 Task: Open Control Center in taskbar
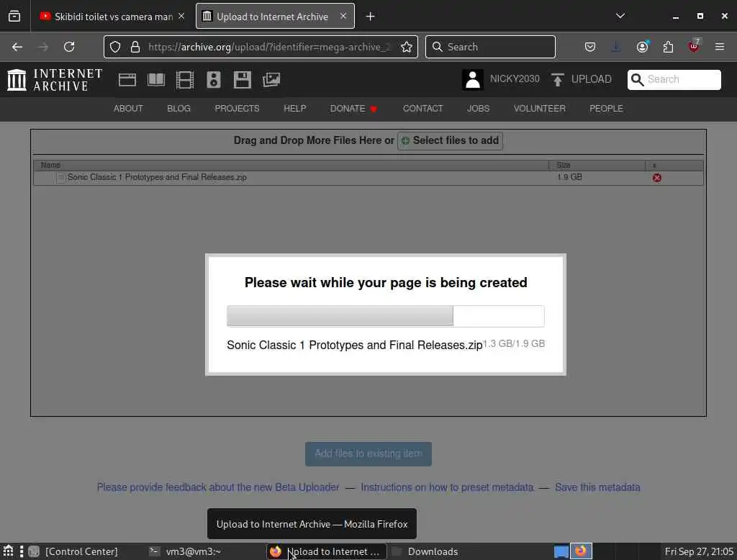click(x=73, y=551)
